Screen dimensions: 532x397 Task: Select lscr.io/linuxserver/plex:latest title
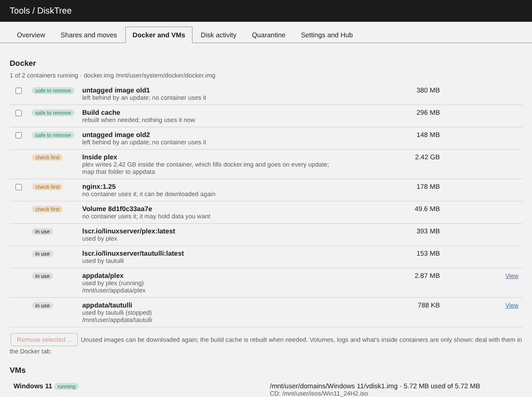pos(129,231)
